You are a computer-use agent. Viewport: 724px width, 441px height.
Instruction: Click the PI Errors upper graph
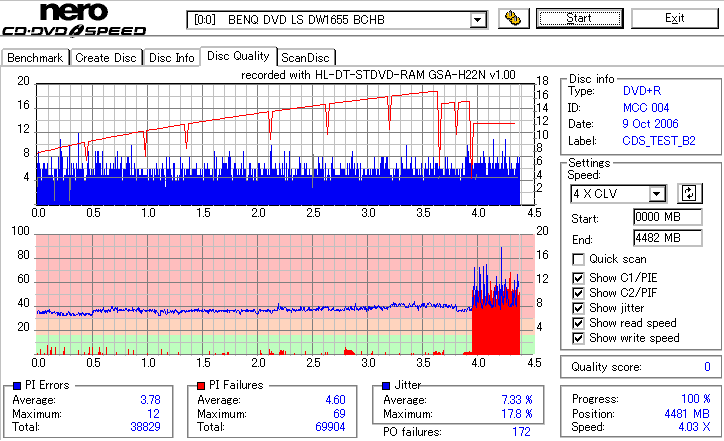pyautogui.click(x=285, y=145)
